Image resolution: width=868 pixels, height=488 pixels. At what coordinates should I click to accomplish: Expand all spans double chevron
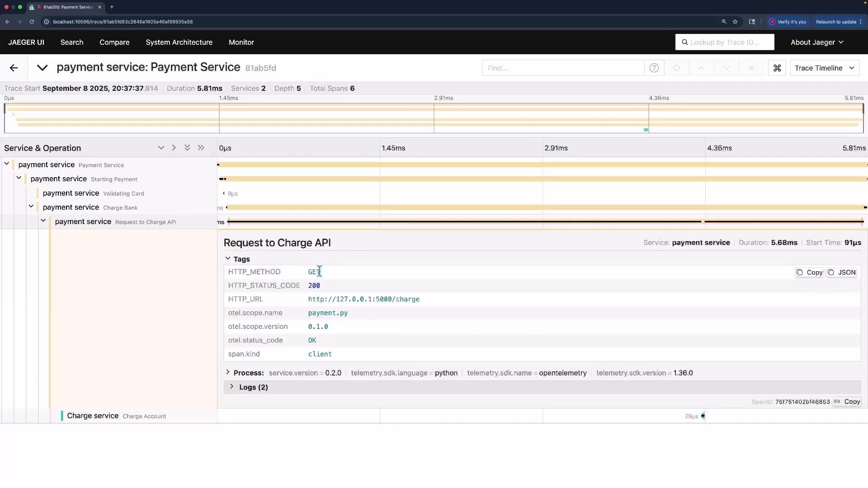[187, 148]
